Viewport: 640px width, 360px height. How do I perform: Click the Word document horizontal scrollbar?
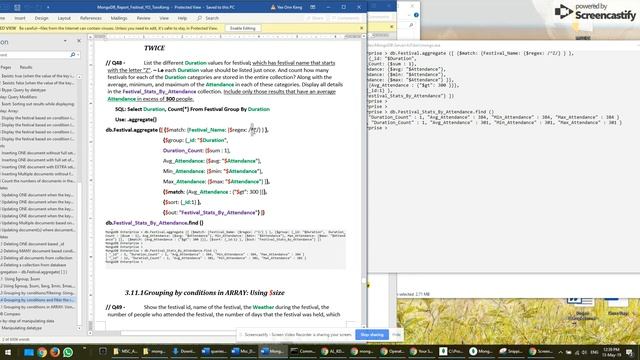click(x=178, y=333)
